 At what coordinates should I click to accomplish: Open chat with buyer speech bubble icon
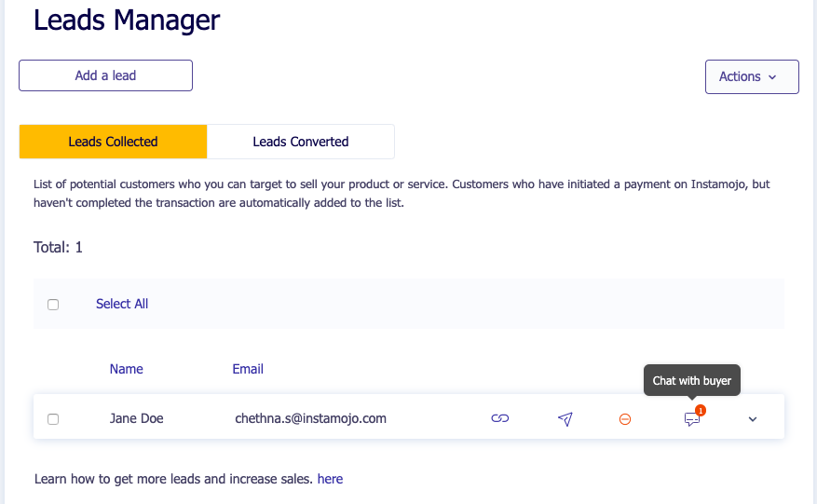[691, 420]
